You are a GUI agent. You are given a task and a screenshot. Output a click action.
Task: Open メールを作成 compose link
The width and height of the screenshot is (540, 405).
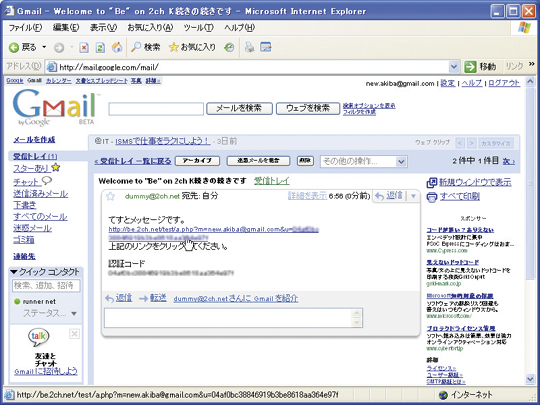coord(34,140)
